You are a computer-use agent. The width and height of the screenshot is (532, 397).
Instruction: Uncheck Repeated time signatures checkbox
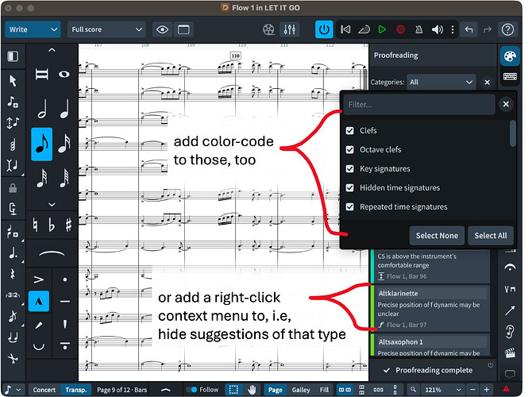pos(350,206)
